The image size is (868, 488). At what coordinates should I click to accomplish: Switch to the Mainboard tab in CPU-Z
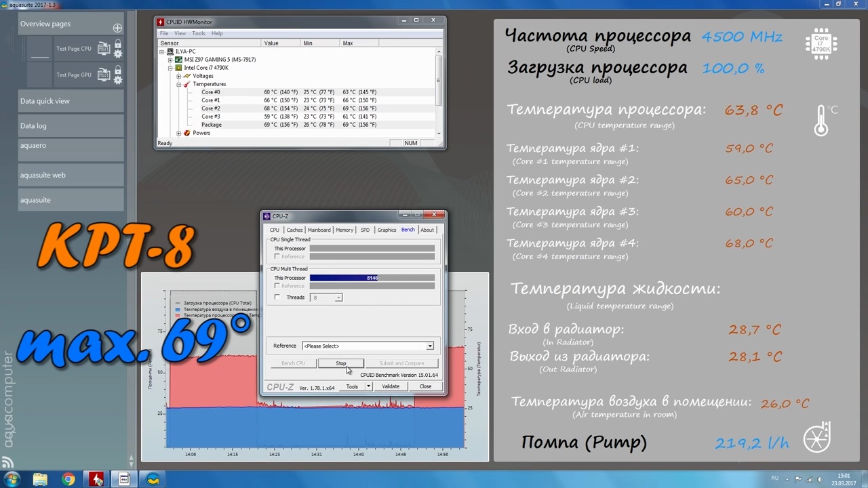tap(319, 230)
